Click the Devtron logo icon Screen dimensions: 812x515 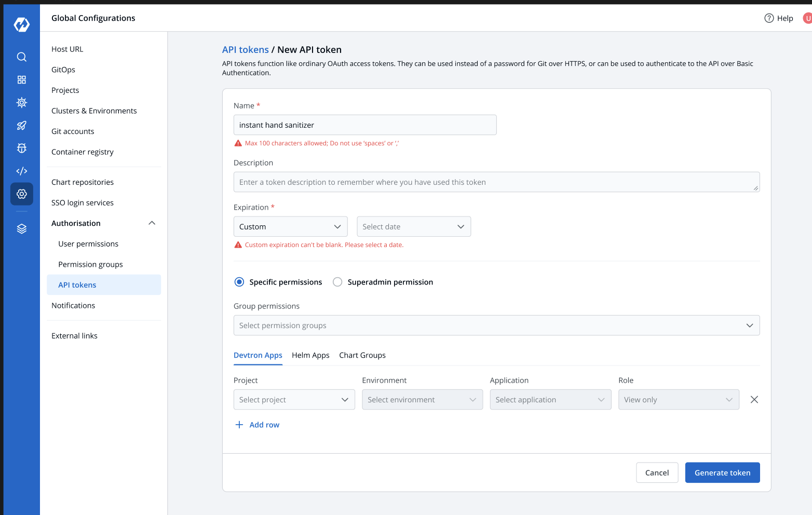pos(22,24)
